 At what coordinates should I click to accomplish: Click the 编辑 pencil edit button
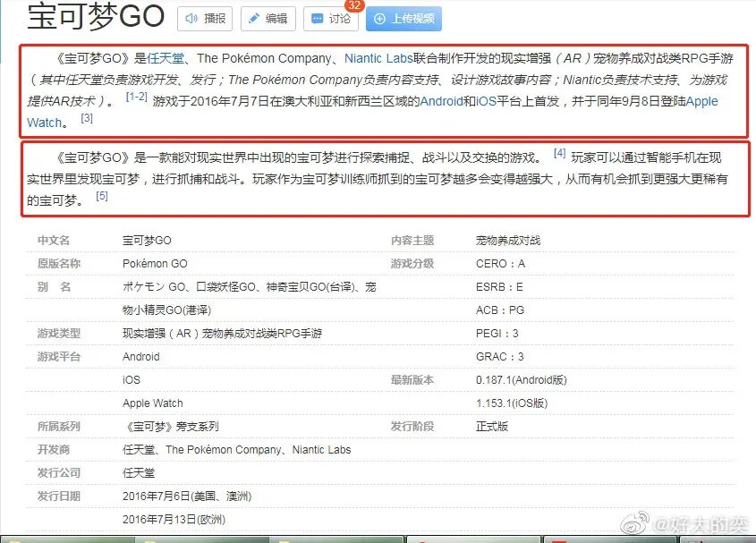(267, 18)
